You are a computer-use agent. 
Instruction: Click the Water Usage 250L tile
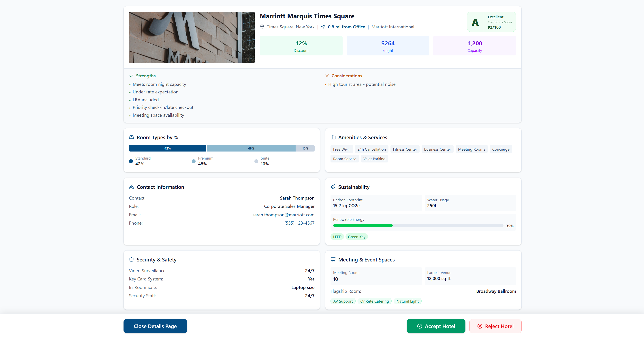point(470,203)
